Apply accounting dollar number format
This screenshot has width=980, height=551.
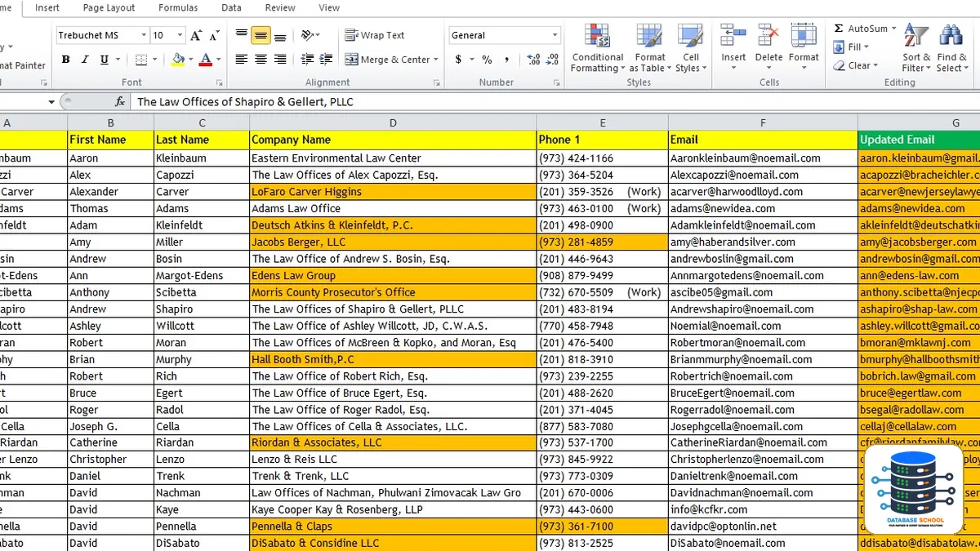coord(458,60)
